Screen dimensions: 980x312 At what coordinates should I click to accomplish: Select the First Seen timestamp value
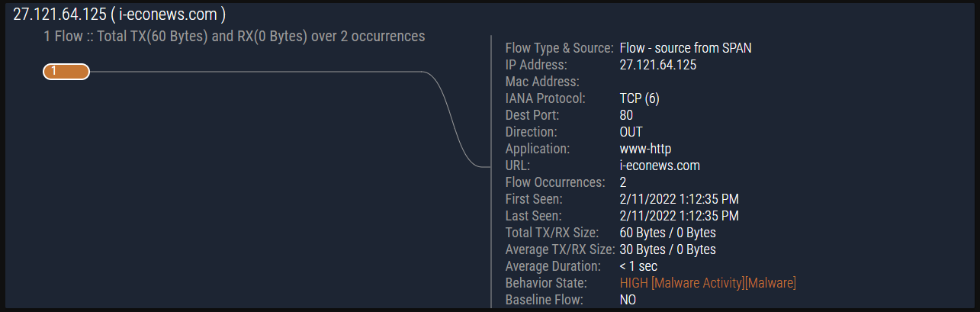(679, 199)
